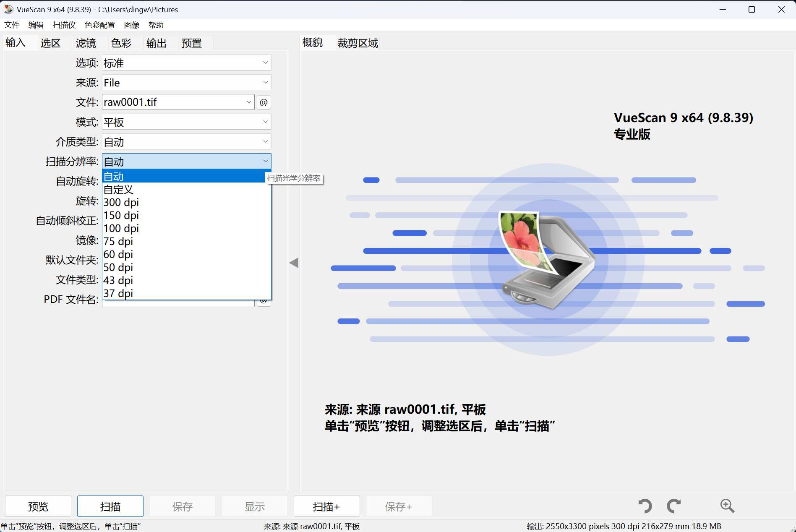
Task: Click the VueScan app icon in title bar
Action: [8, 9]
